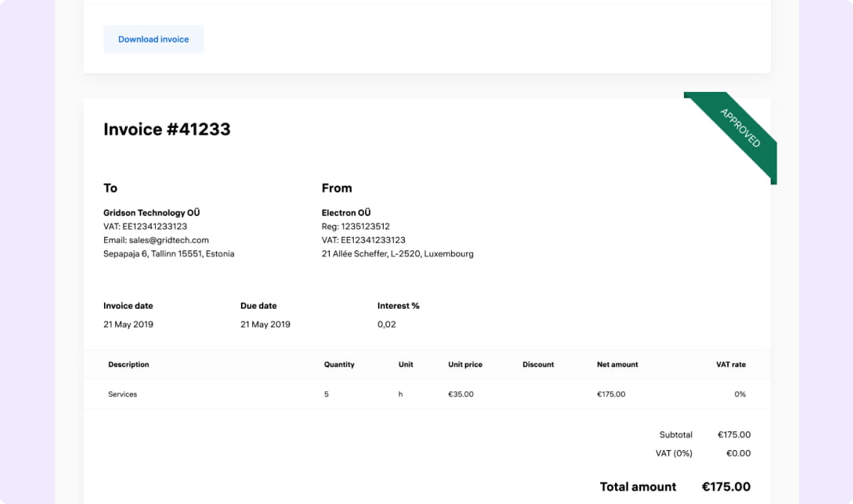The height and width of the screenshot is (504, 853).
Task: Click the Description column header
Action: click(x=129, y=365)
